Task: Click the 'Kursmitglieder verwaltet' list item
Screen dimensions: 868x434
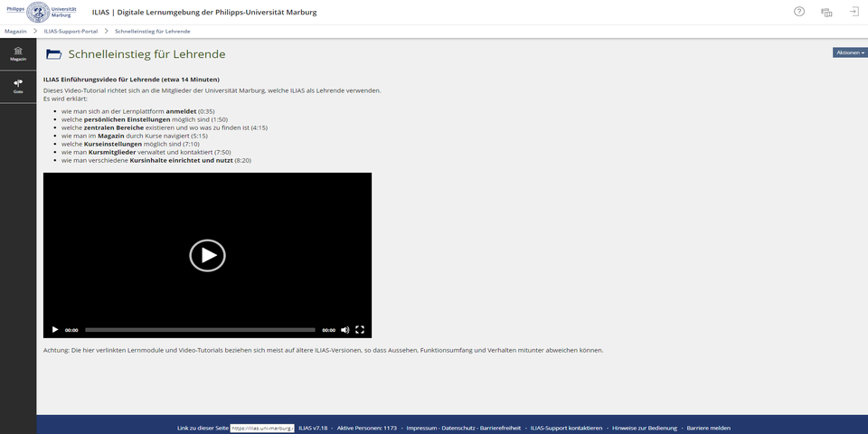Action: [146, 152]
